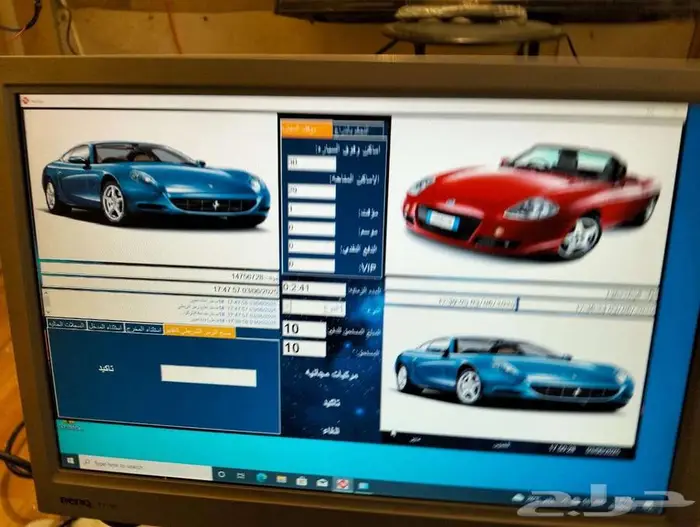Open the dropdown below the 0:2:41 timer
This screenshot has height=527, width=700.
(314, 307)
